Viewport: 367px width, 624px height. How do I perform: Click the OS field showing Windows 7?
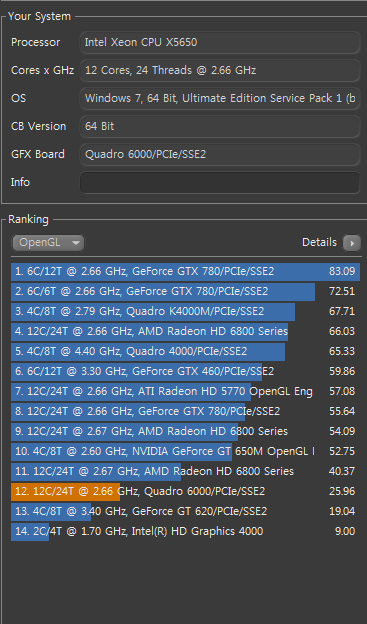pyautogui.click(x=220, y=98)
